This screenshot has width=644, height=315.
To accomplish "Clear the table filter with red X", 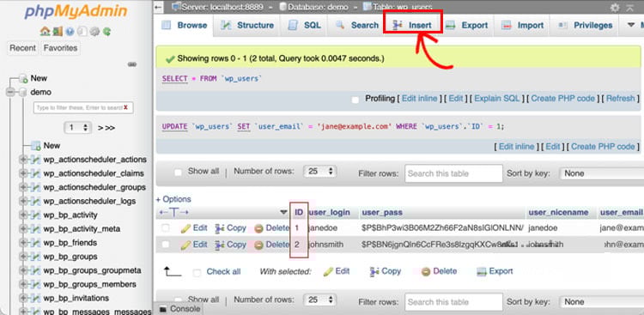I will pyautogui.click(x=125, y=107).
